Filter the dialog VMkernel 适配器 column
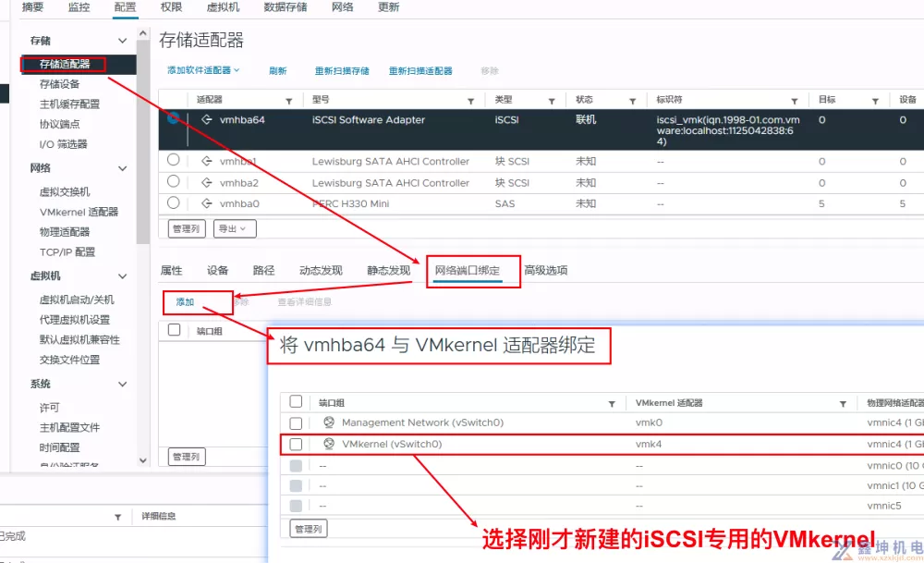The height and width of the screenshot is (563, 924). pos(843,404)
